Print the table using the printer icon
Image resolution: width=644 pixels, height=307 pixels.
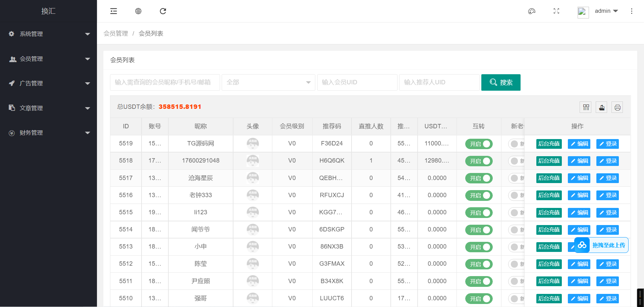pos(618,107)
